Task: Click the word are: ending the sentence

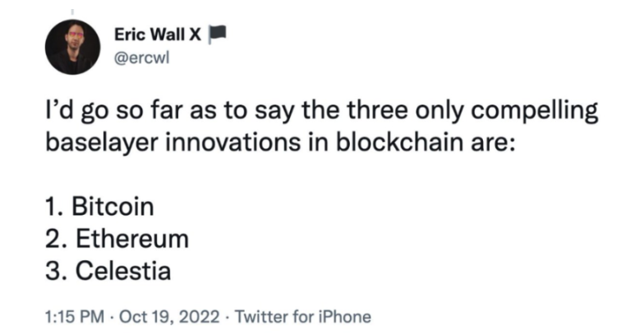Action: coord(490,143)
